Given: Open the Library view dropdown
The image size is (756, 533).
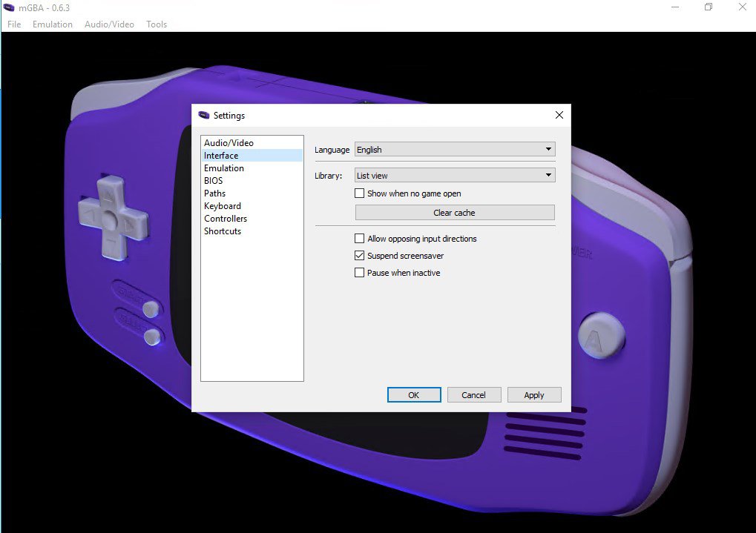Looking at the screenshot, I should [x=455, y=176].
